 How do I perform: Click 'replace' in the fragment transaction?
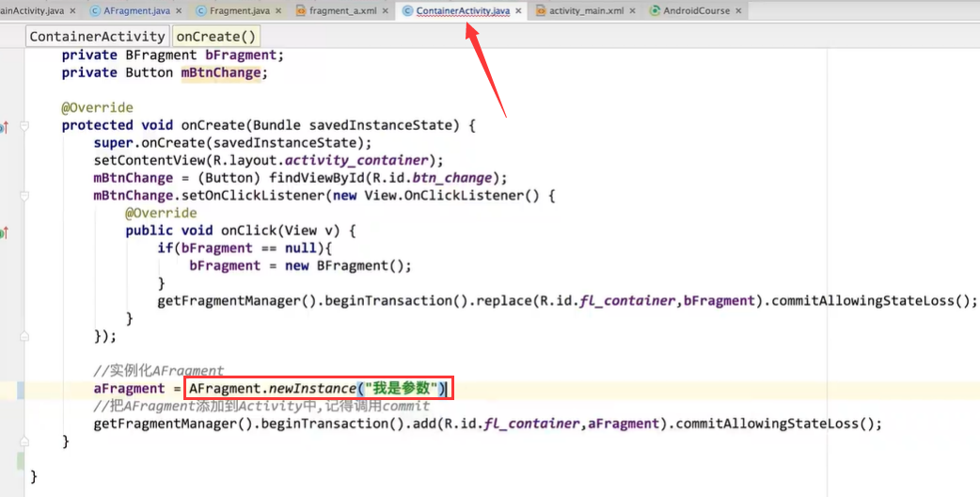pyautogui.click(x=504, y=300)
